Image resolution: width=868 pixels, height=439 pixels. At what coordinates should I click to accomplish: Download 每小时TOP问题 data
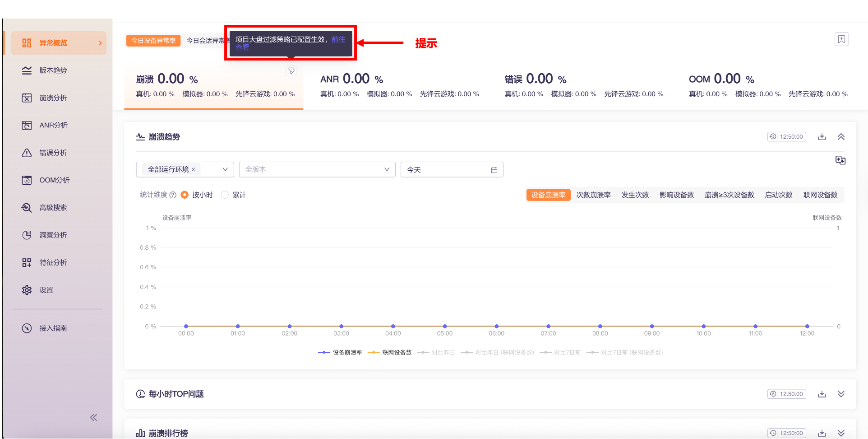(x=822, y=394)
